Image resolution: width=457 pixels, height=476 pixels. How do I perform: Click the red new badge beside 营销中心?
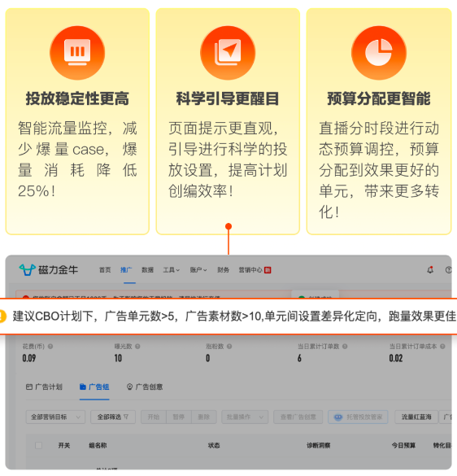pos(268,270)
